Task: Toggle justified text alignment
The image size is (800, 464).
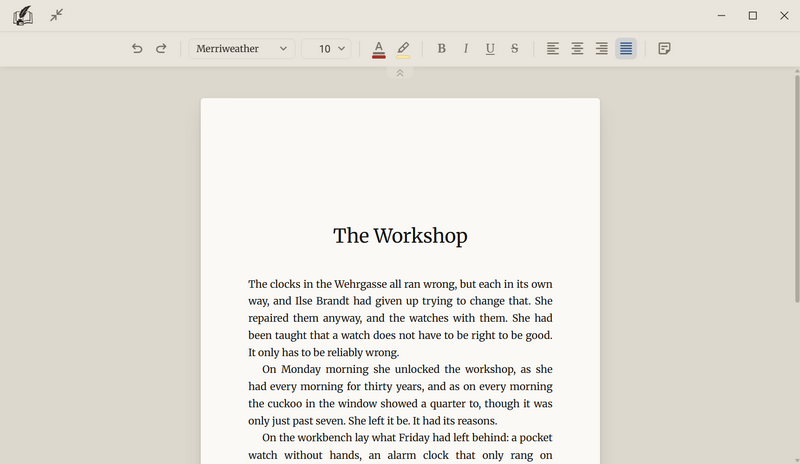Action: [x=626, y=48]
